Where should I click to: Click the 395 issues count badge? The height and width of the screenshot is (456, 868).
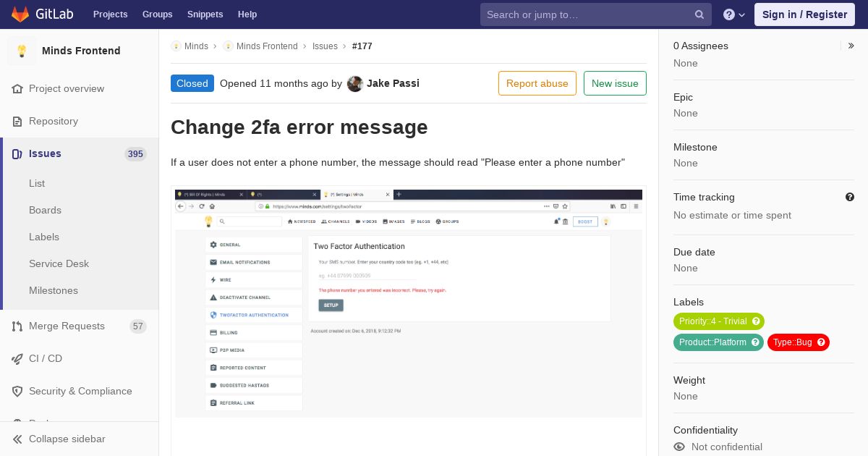pyautogui.click(x=135, y=153)
